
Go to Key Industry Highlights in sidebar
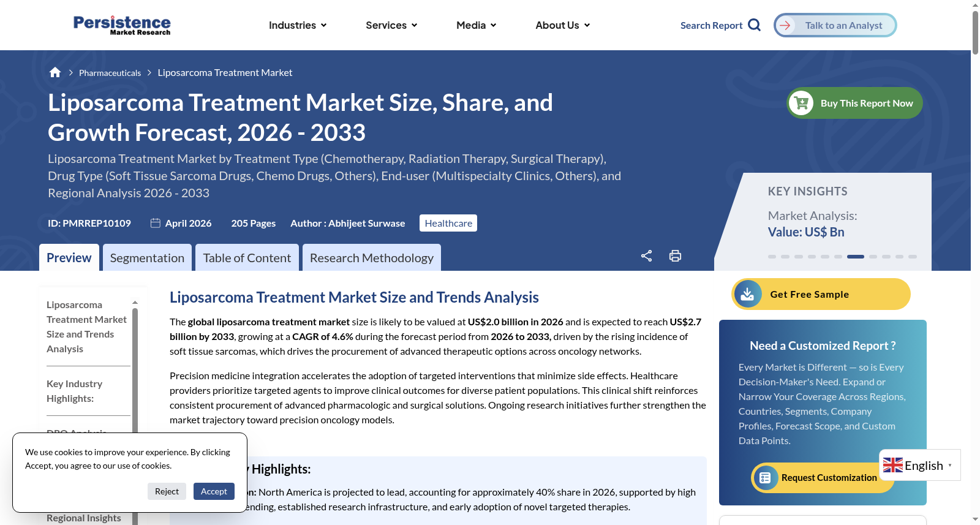click(75, 391)
